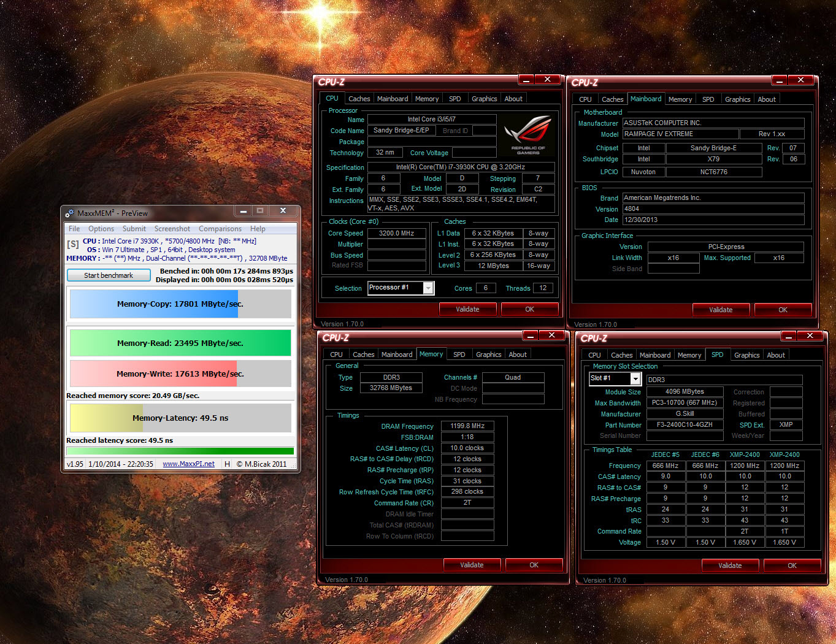Click the green progress bar in MaxxMEM

coord(180,451)
